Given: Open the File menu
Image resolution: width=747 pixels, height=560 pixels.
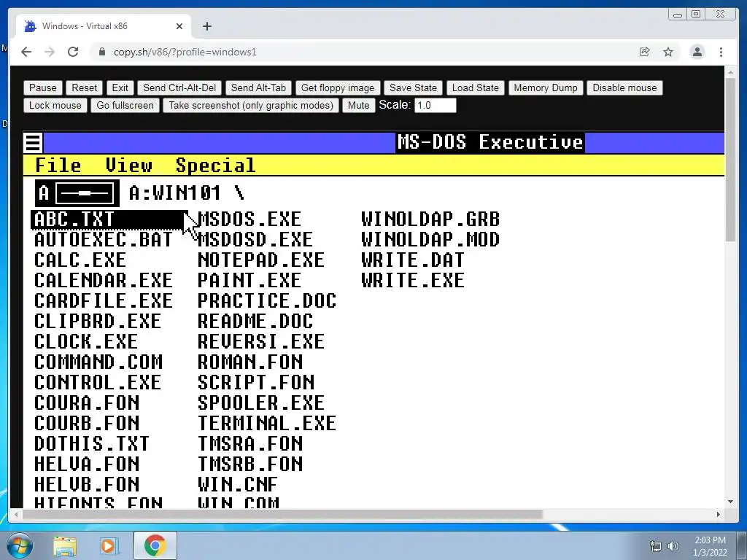Looking at the screenshot, I should pos(58,166).
